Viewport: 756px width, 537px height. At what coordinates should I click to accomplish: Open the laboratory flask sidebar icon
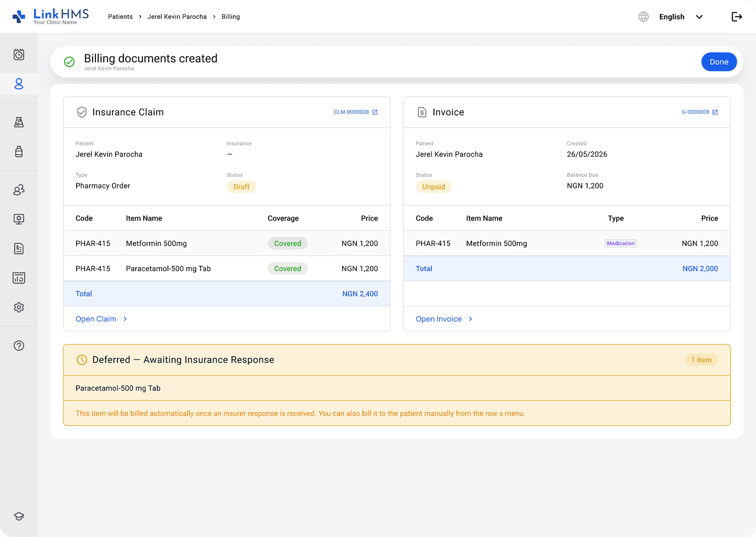pos(19,122)
